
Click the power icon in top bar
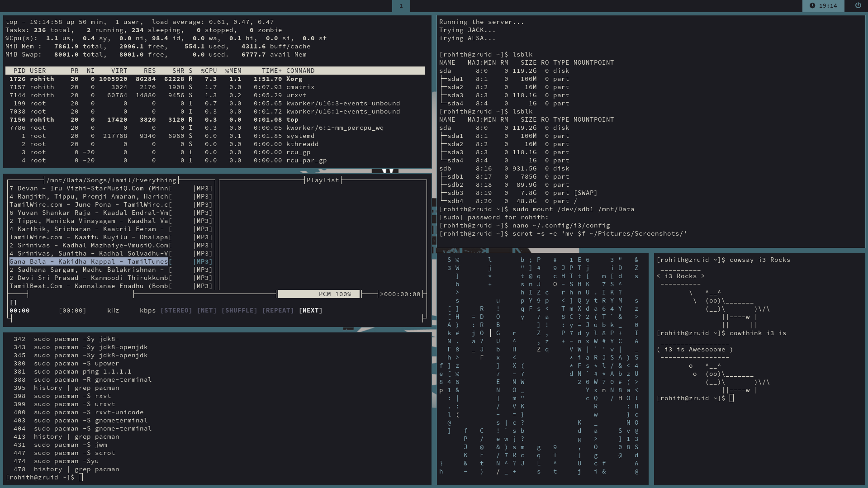pyautogui.click(x=858, y=5)
